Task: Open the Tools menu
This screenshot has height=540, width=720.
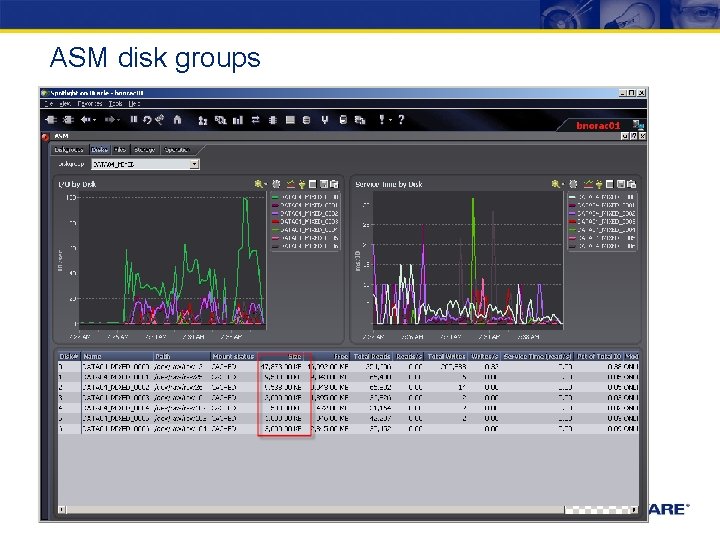Action: (x=116, y=104)
